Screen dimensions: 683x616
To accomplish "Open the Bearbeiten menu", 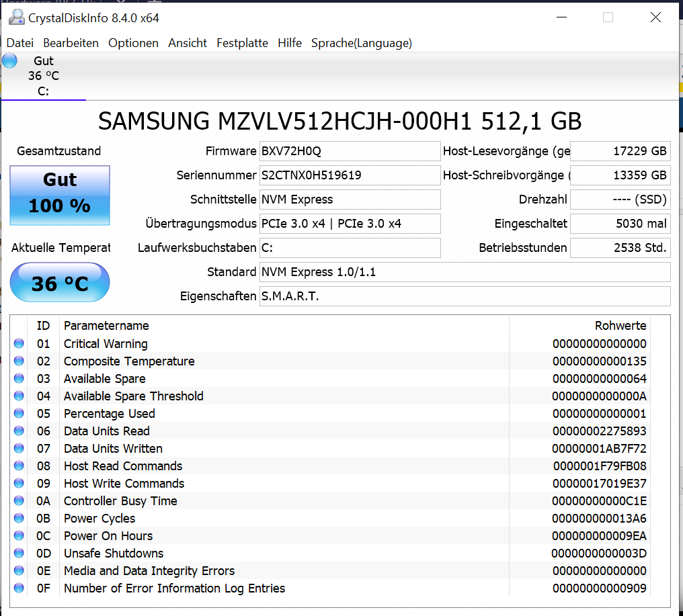I will click(x=71, y=43).
